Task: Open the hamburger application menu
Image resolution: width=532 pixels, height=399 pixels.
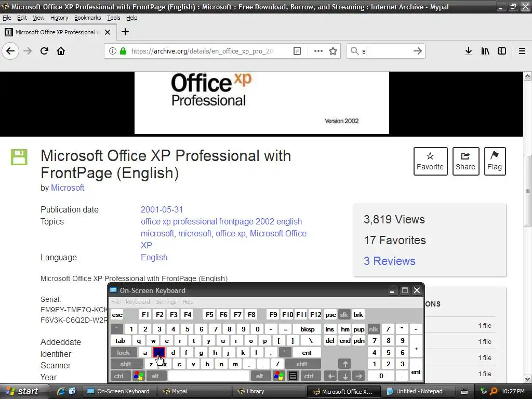Action: [x=522, y=51]
